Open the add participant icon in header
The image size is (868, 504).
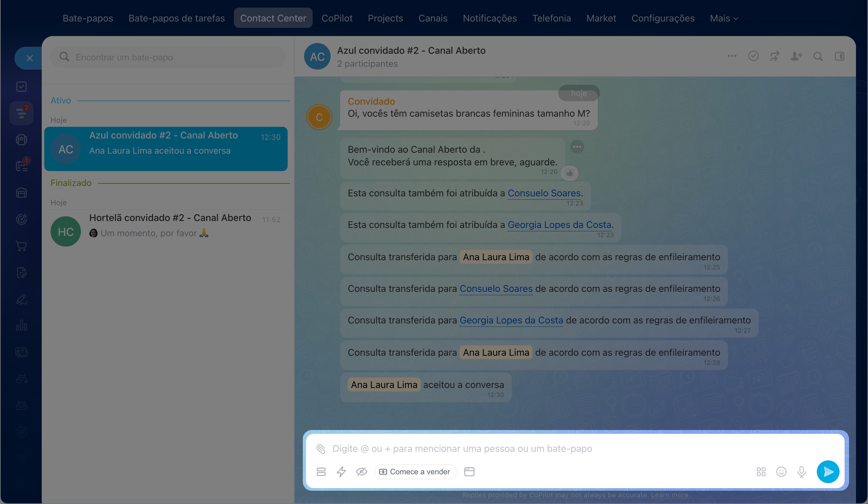point(796,56)
